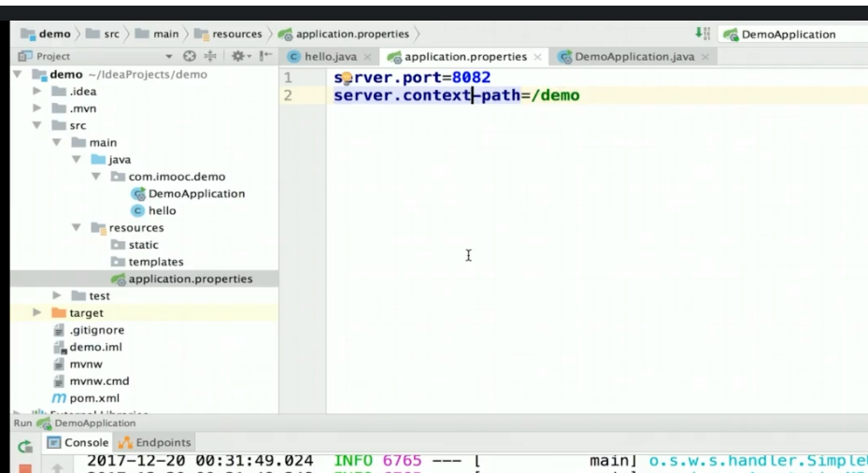Click the hello class icon

(138, 211)
